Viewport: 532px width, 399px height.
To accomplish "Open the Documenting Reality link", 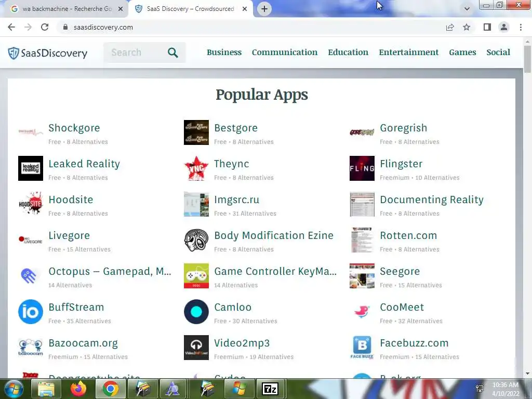I will (432, 199).
